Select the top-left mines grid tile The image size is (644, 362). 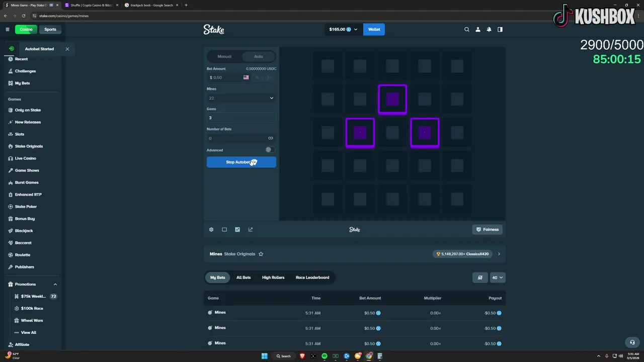[x=328, y=66]
